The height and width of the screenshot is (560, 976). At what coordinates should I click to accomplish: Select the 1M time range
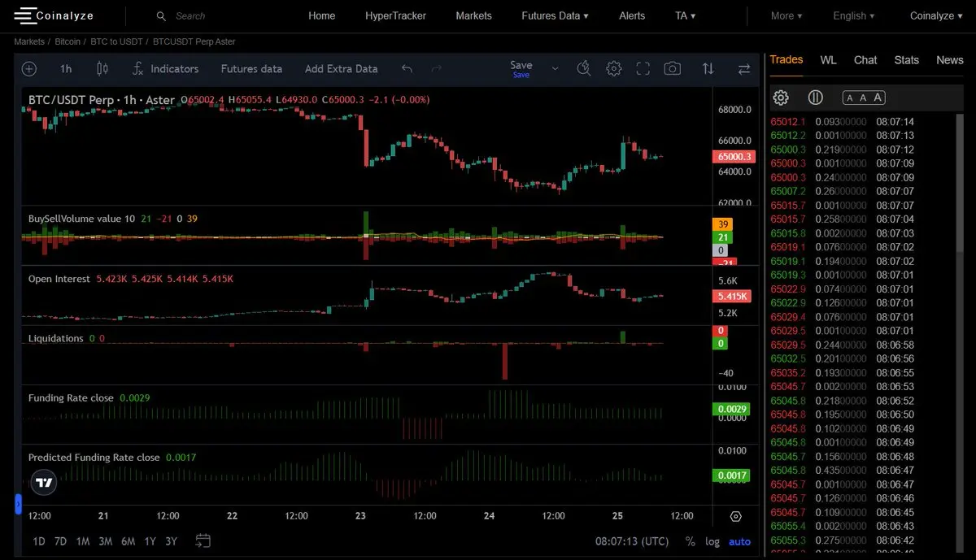click(x=83, y=541)
